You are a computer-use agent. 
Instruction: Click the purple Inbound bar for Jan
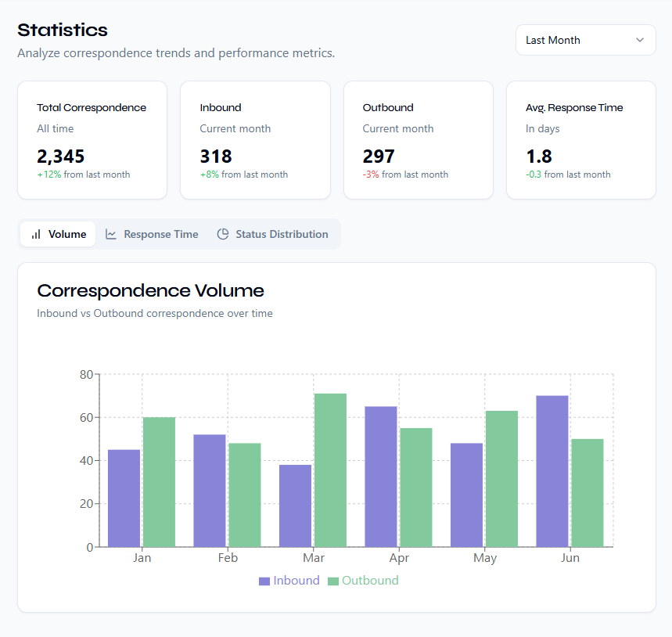pos(124,498)
